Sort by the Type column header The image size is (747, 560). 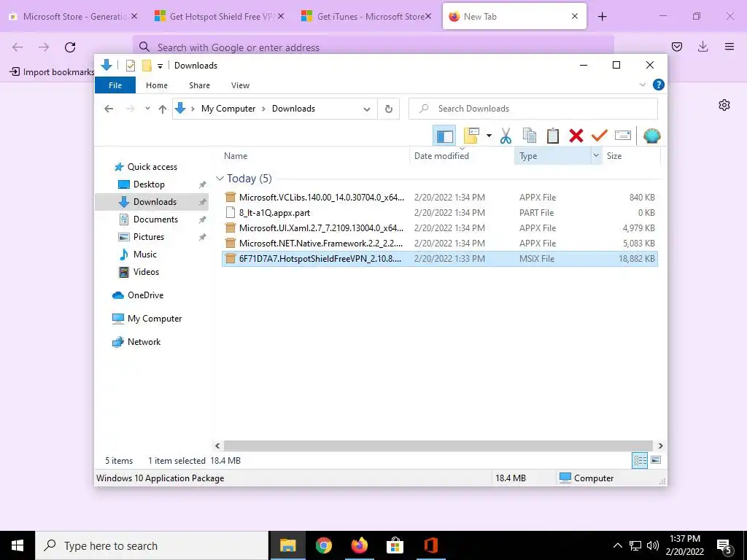click(x=553, y=156)
